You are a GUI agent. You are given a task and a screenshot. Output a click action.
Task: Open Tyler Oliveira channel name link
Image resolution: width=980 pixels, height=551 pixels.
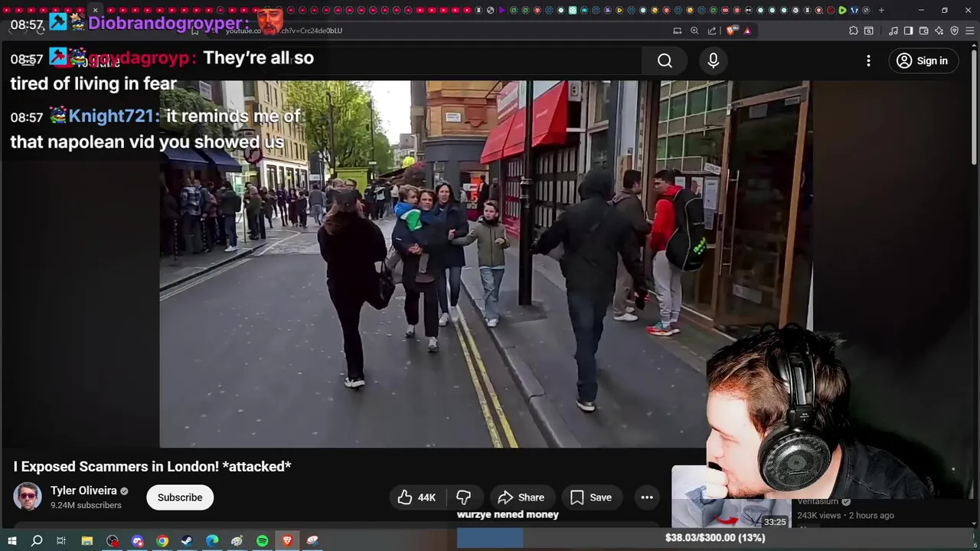pyautogui.click(x=83, y=491)
